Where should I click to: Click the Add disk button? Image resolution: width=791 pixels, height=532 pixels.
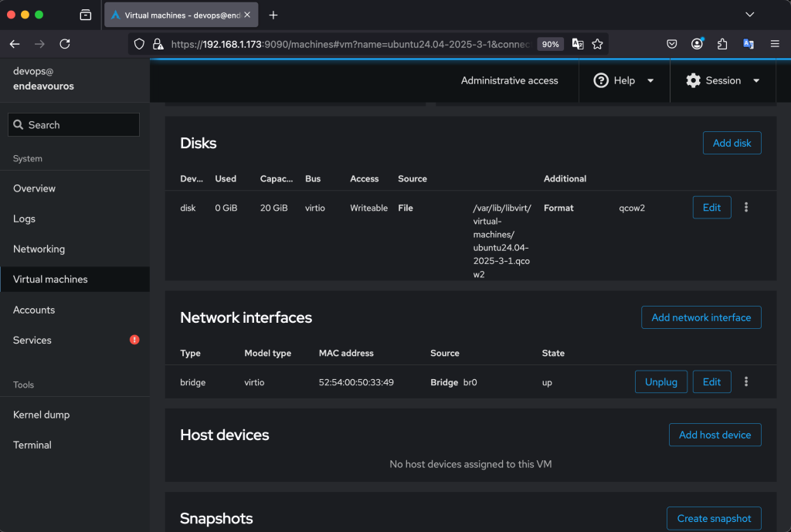tap(732, 143)
